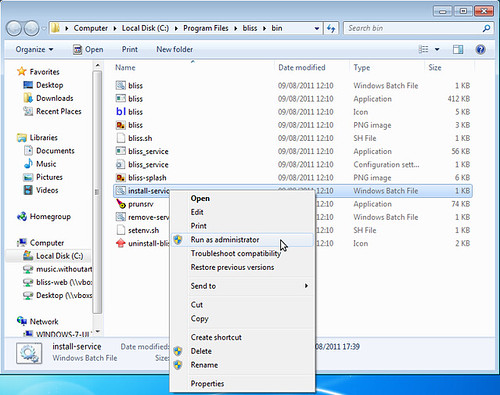Expand the view options dropdown arrow
The height and width of the screenshot is (395, 500).
[437, 50]
